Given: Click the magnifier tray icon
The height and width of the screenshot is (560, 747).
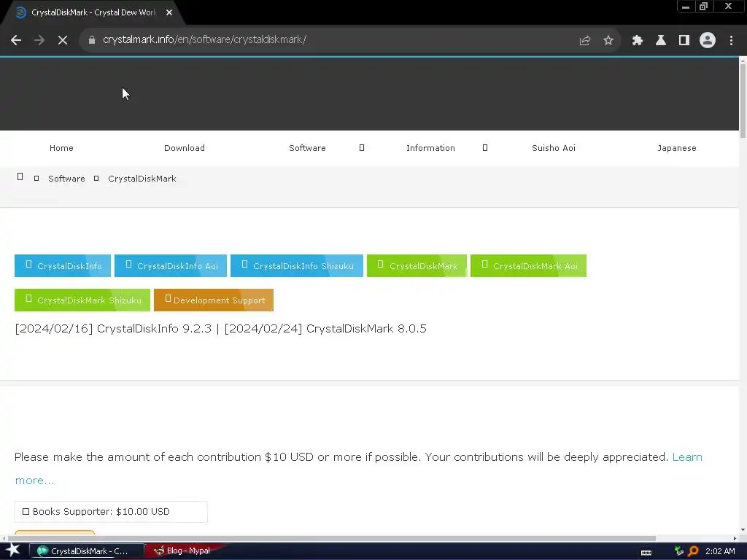Looking at the screenshot, I should pyautogui.click(x=693, y=551).
